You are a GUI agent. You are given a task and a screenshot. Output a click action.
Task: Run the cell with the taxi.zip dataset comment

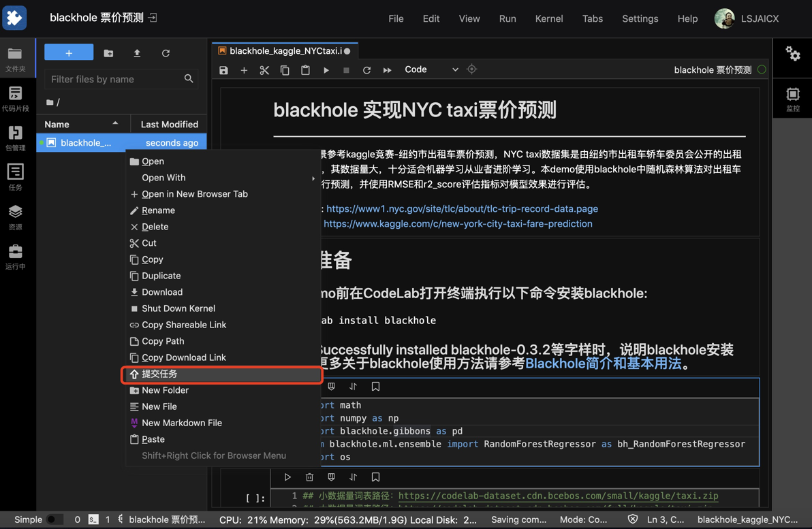coord(287,477)
